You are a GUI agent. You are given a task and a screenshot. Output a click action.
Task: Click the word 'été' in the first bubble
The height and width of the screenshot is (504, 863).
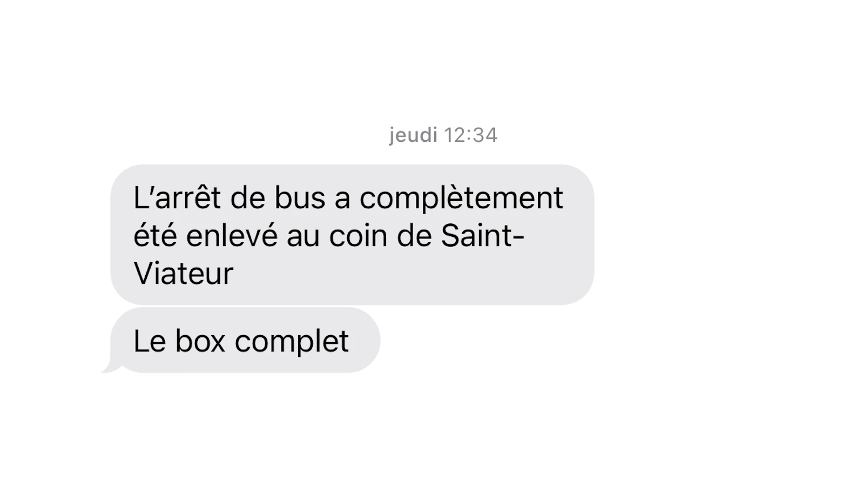click(x=155, y=236)
